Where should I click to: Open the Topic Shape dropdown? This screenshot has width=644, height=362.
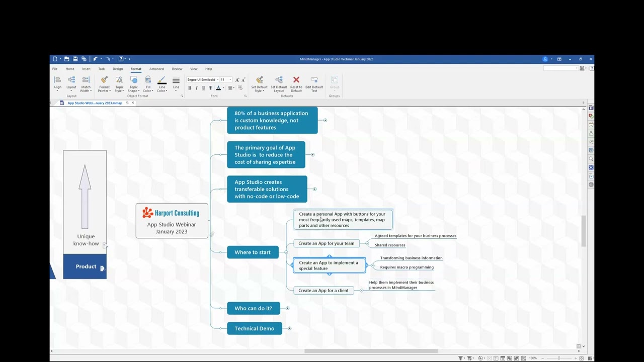tap(133, 83)
